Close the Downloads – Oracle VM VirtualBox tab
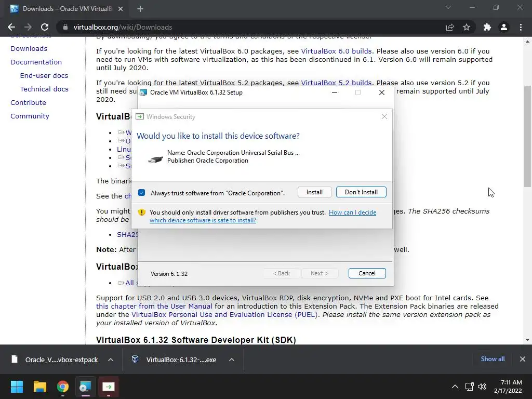Screen dimensions: 532x399 [x=121, y=9]
